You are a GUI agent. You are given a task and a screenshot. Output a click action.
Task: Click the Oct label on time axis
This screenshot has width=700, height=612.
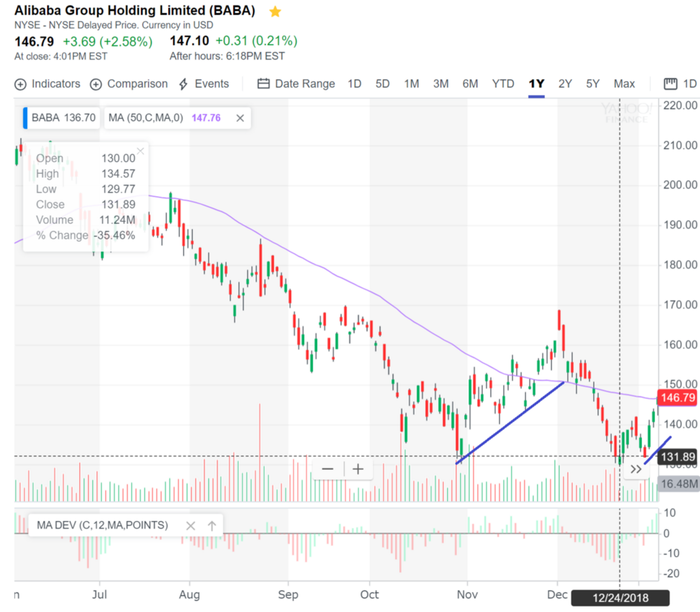pos(369,595)
